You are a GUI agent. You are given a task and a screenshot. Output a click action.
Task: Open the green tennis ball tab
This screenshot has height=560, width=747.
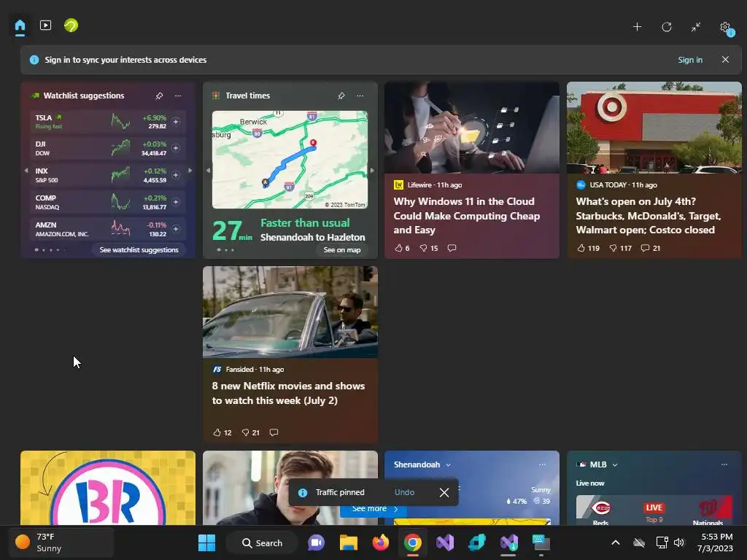pos(71,26)
